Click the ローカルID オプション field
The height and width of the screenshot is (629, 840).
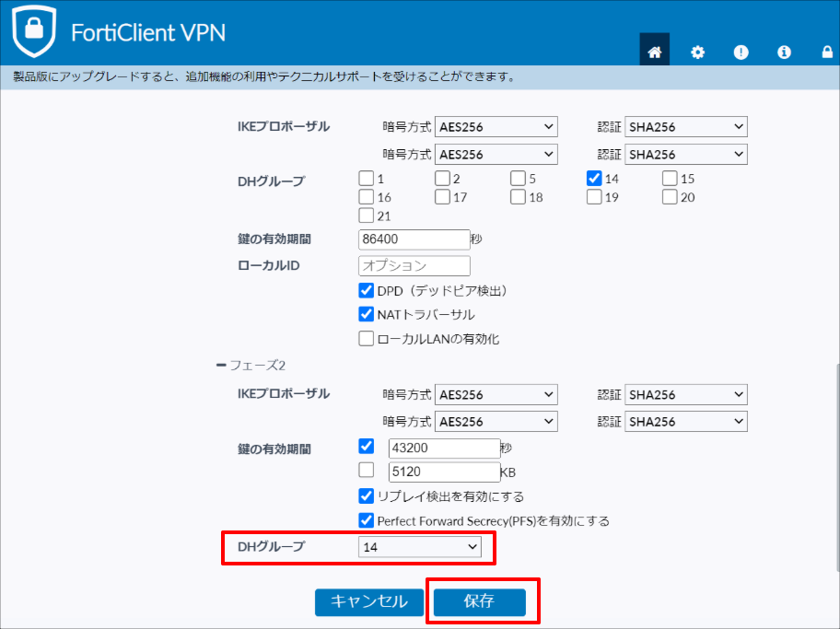(414, 266)
